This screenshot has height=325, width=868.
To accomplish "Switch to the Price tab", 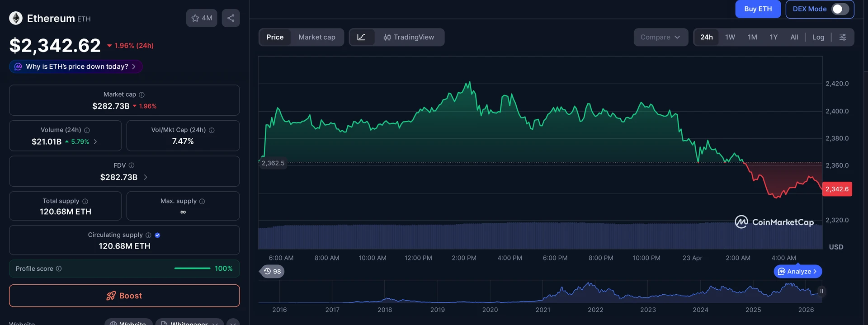I will pos(275,37).
